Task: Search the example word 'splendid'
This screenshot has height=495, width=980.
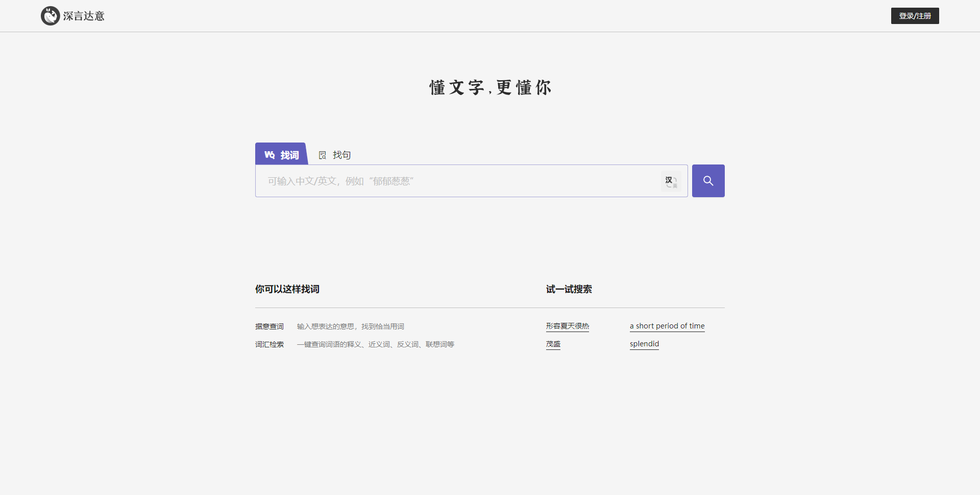Action: point(644,344)
